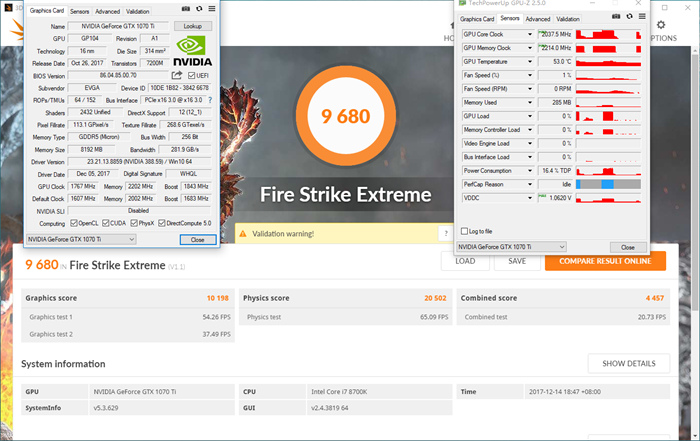This screenshot has width=700, height=441.
Task: Open the hamburger menu in Sensors window
Action: click(640, 18)
